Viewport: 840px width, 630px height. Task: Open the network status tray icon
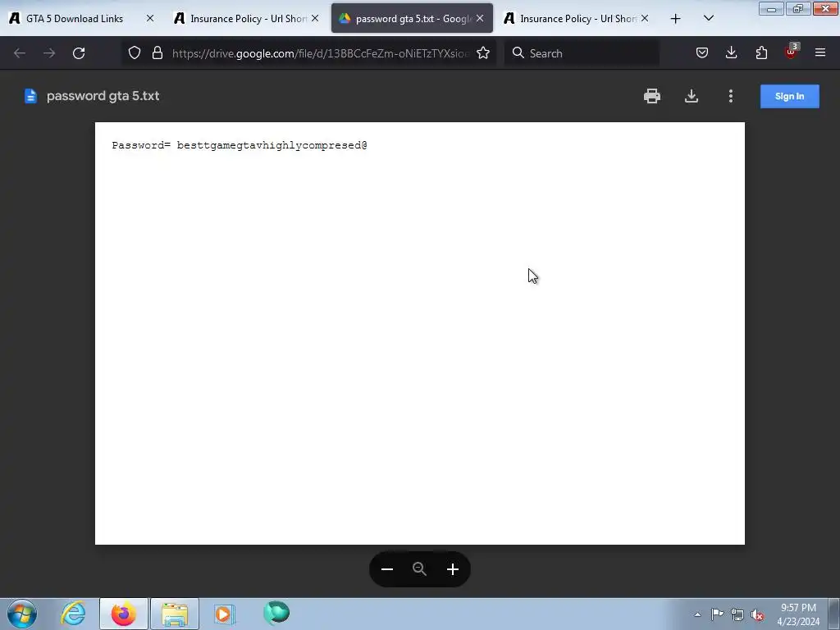pos(737,614)
